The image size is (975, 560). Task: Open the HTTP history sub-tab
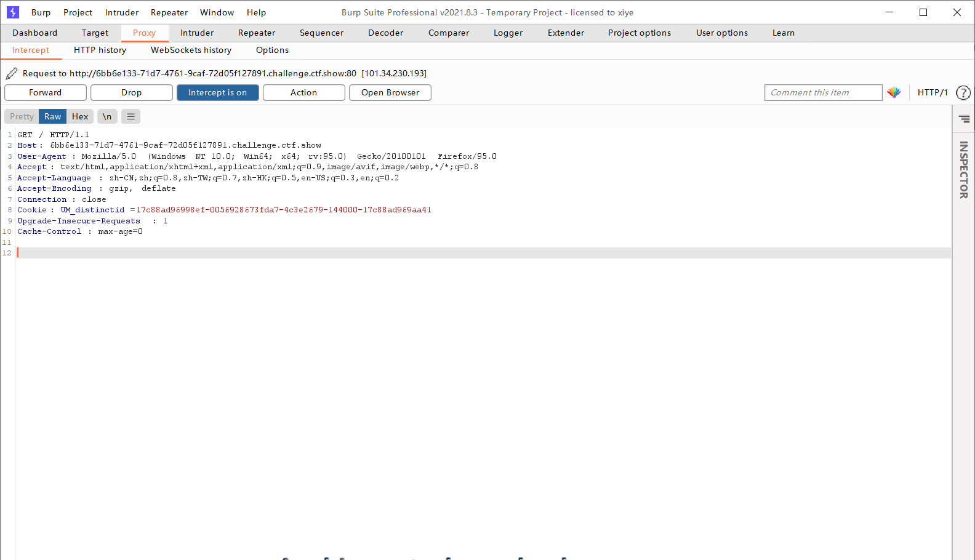pos(100,50)
